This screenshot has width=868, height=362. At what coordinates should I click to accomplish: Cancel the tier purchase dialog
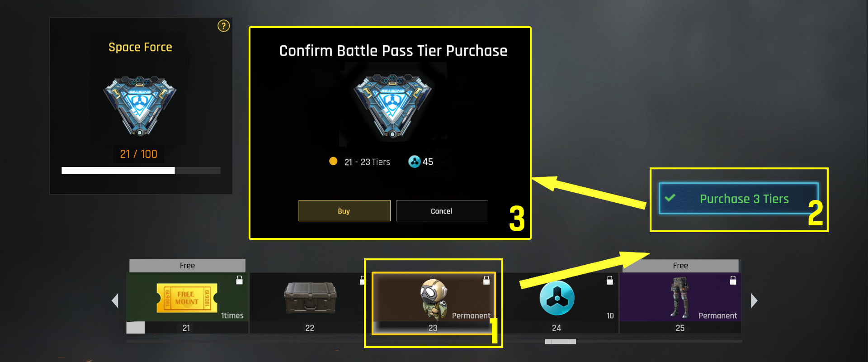pyautogui.click(x=442, y=211)
